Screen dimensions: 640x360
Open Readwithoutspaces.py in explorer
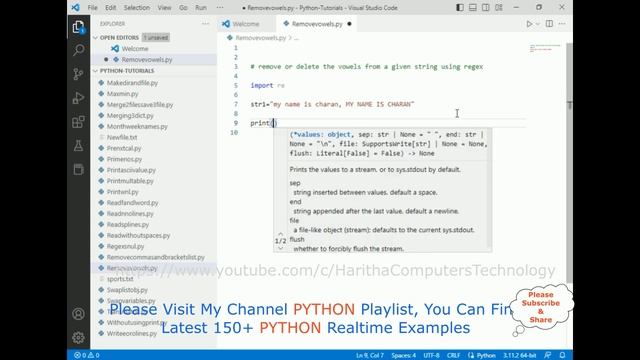138,236
